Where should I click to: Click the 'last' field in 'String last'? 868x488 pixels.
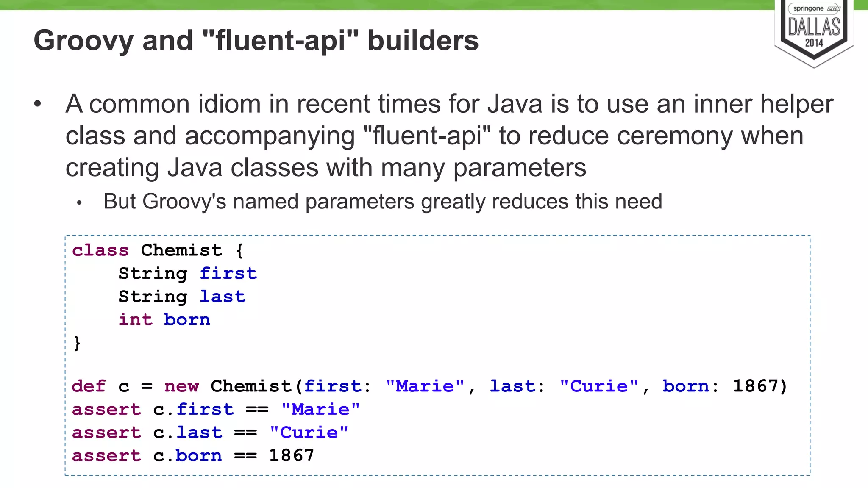coord(223,297)
